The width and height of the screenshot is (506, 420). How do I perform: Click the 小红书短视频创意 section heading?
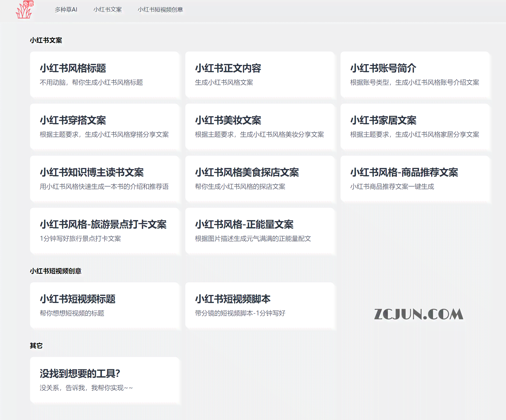[x=56, y=271]
